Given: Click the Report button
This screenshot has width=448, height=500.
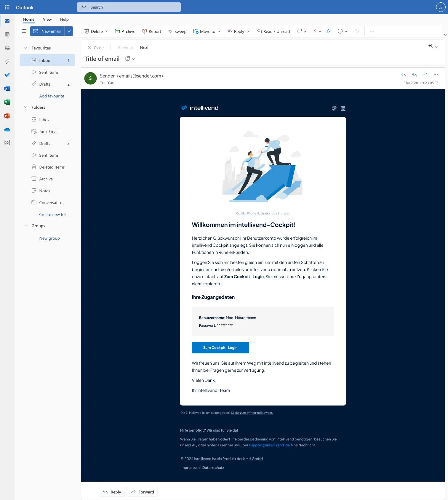Looking at the screenshot, I should pyautogui.click(x=152, y=31).
